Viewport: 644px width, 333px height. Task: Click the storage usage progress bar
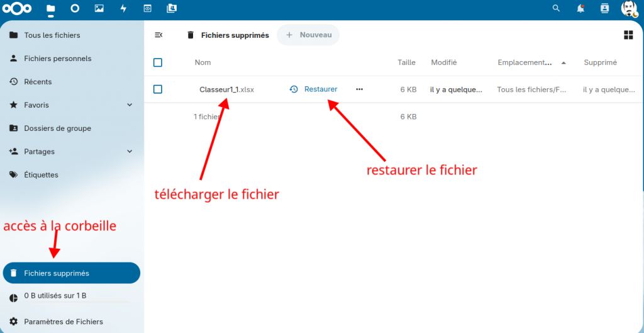[x=77, y=302]
